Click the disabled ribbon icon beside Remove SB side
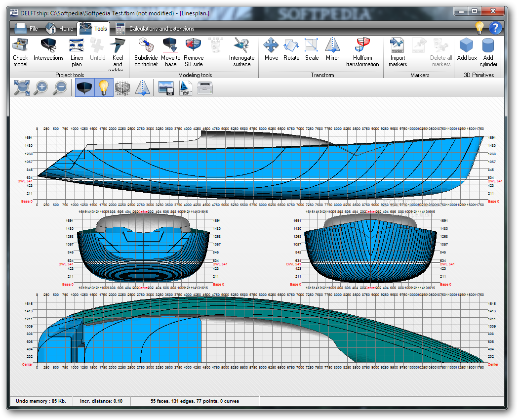 pyautogui.click(x=215, y=45)
